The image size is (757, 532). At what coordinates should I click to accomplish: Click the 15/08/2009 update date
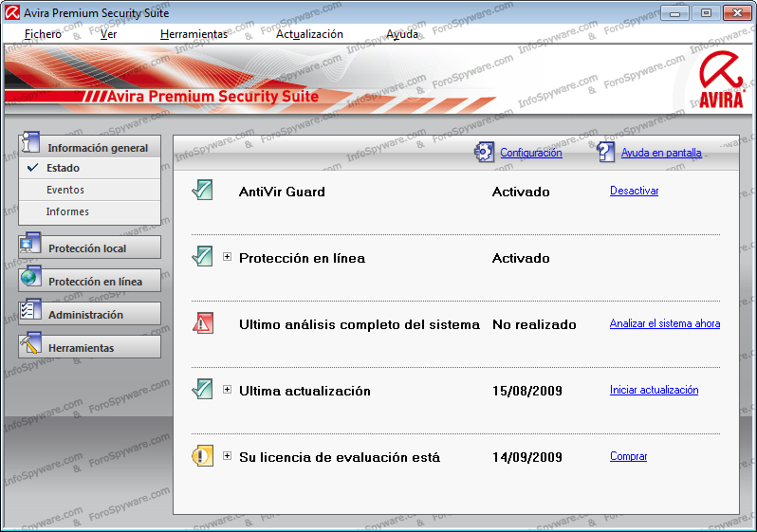tap(527, 391)
